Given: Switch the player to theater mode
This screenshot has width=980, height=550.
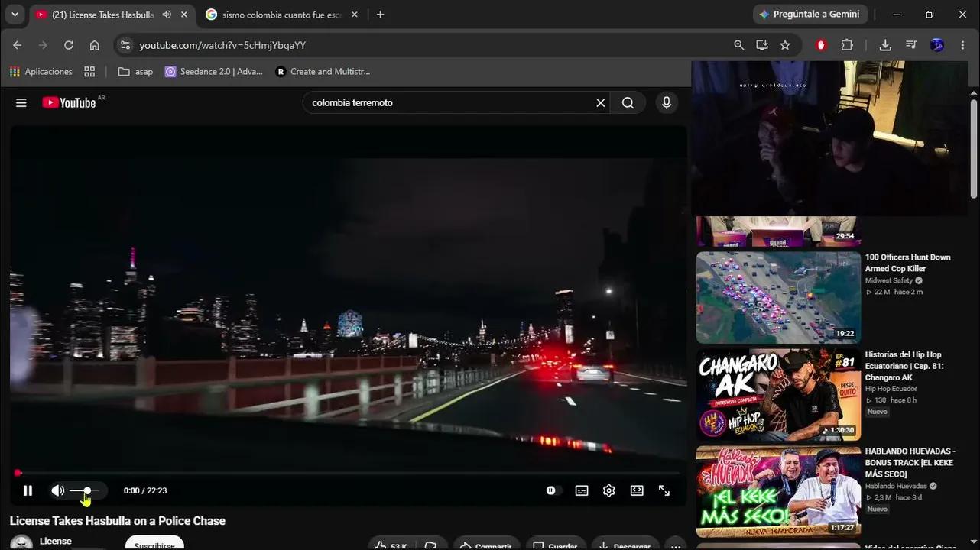Looking at the screenshot, I should 637,490.
